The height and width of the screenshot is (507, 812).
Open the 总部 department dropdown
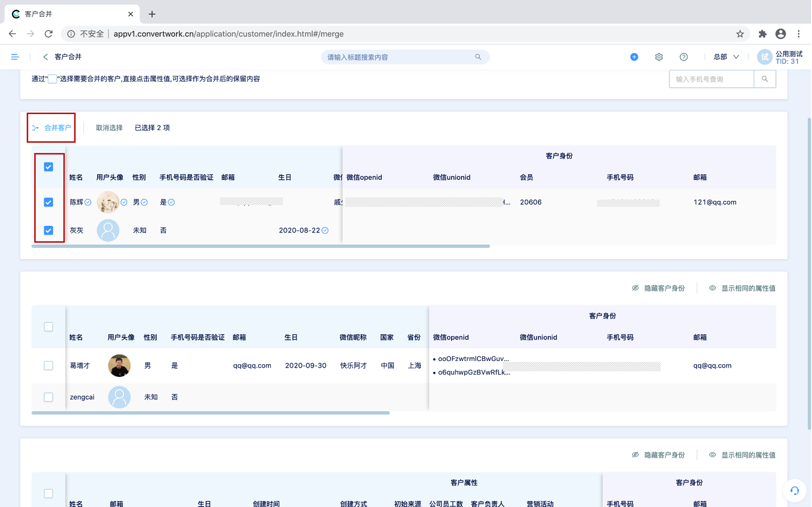726,57
